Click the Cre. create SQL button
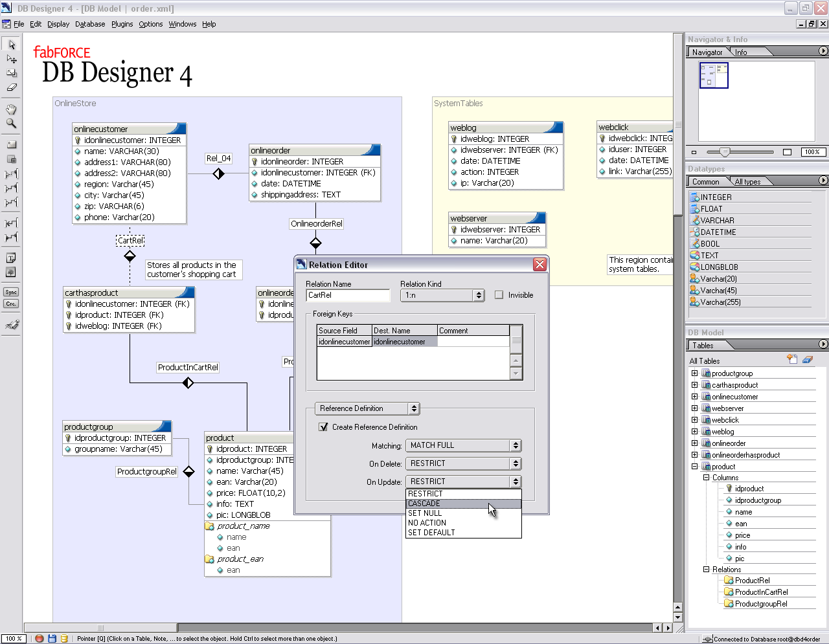Screen dimensions: 829x644 (11, 304)
